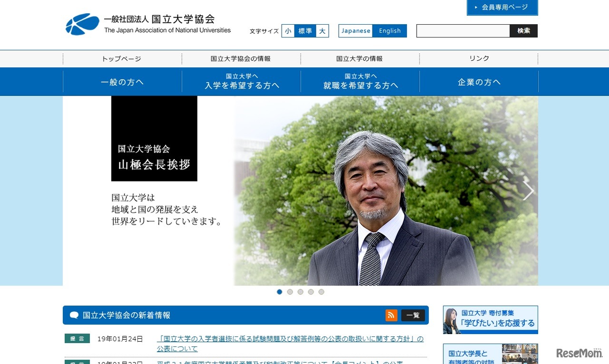Viewport: 609px width, 364px height.
Task: Click the speech bubble icon beside 新着情報
Action: point(73,315)
